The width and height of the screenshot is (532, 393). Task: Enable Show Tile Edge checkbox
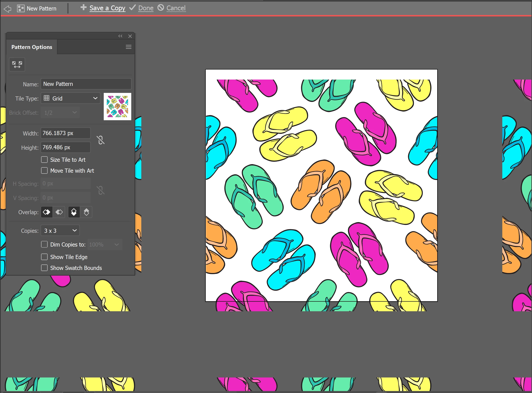[x=44, y=257]
